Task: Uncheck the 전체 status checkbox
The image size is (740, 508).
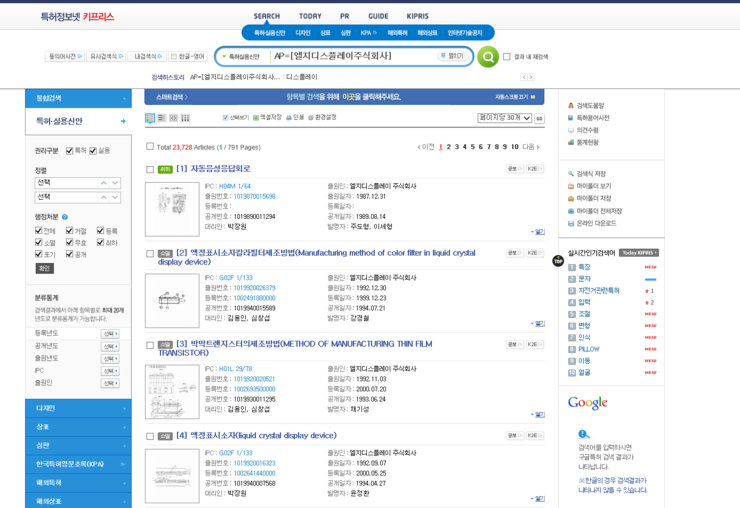Action: (39, 230)
